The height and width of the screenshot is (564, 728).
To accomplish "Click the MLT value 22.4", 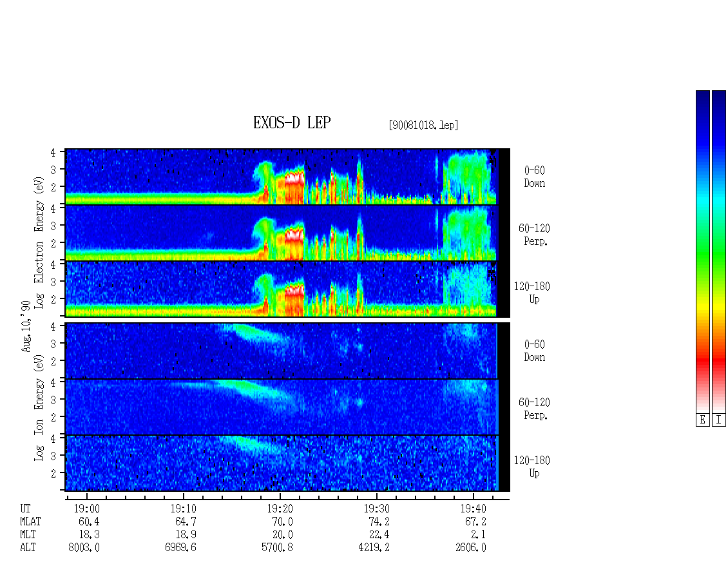I will [x=379, y=535].
